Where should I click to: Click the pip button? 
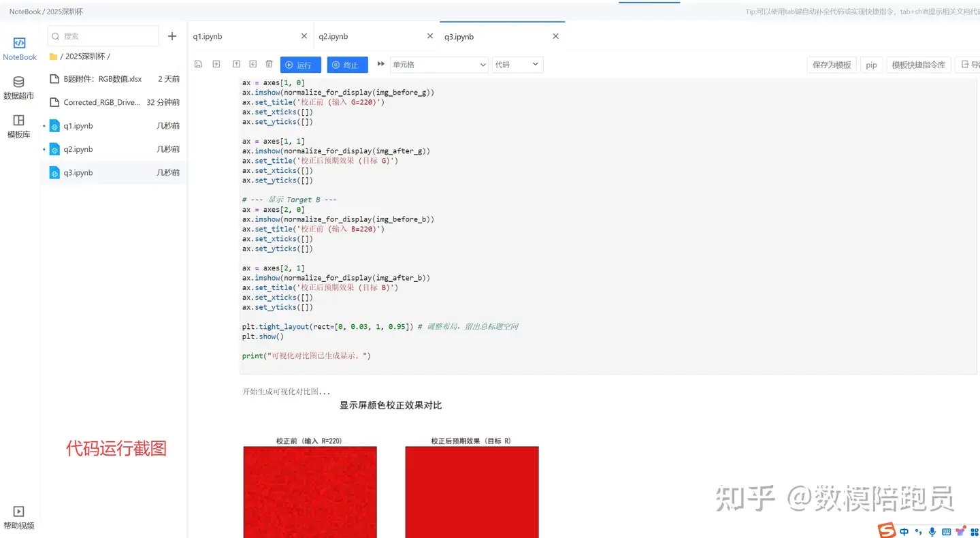871,65
